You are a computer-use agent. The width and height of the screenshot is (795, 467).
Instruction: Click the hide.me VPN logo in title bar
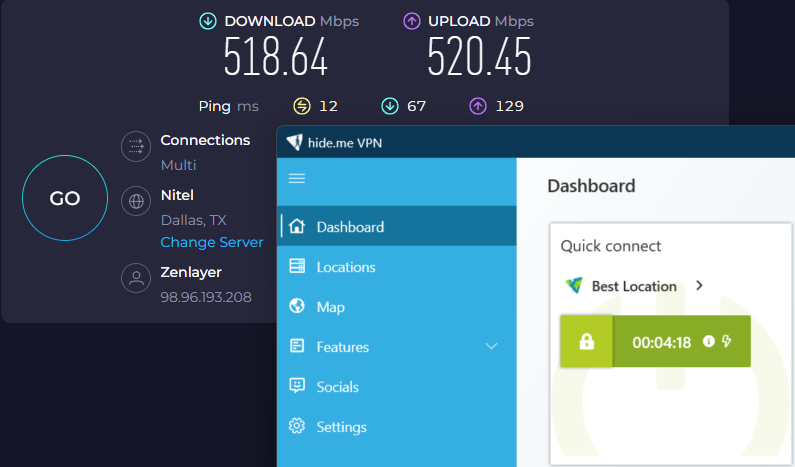[x=294, y=142]
